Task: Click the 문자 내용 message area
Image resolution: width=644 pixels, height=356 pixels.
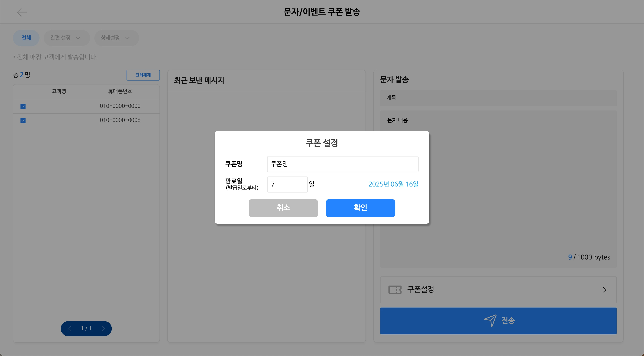Action: coord(498,189)
